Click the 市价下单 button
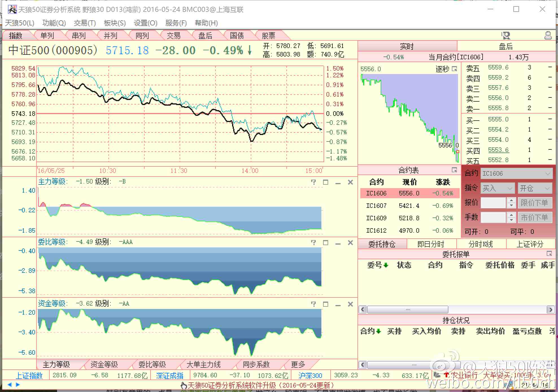The image size is (558, 392). point(534,217)
